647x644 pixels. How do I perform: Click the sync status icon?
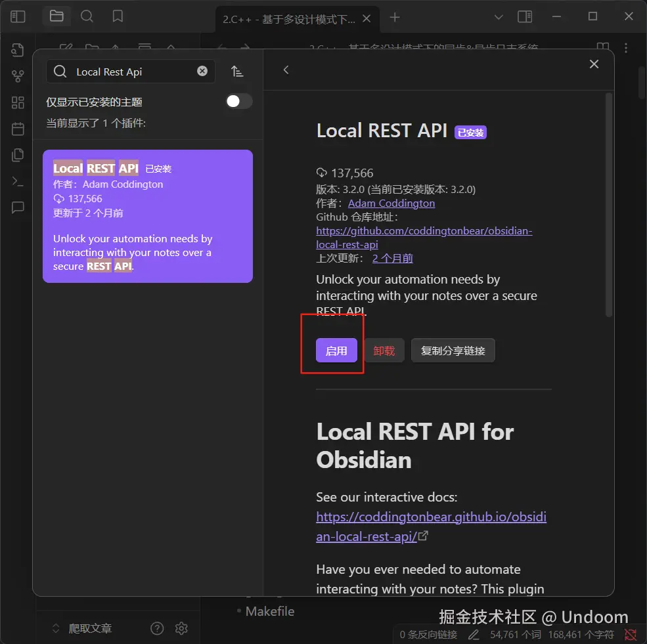[x=631, y=635]
